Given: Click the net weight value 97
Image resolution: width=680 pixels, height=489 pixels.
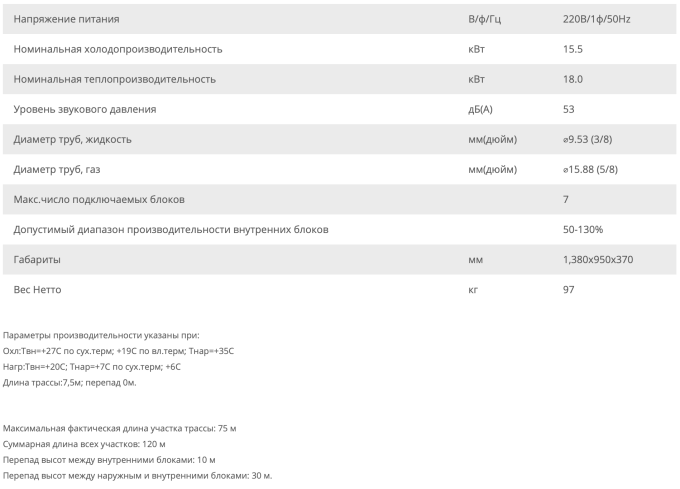Looking at the screenshot, I should (570, 289).
